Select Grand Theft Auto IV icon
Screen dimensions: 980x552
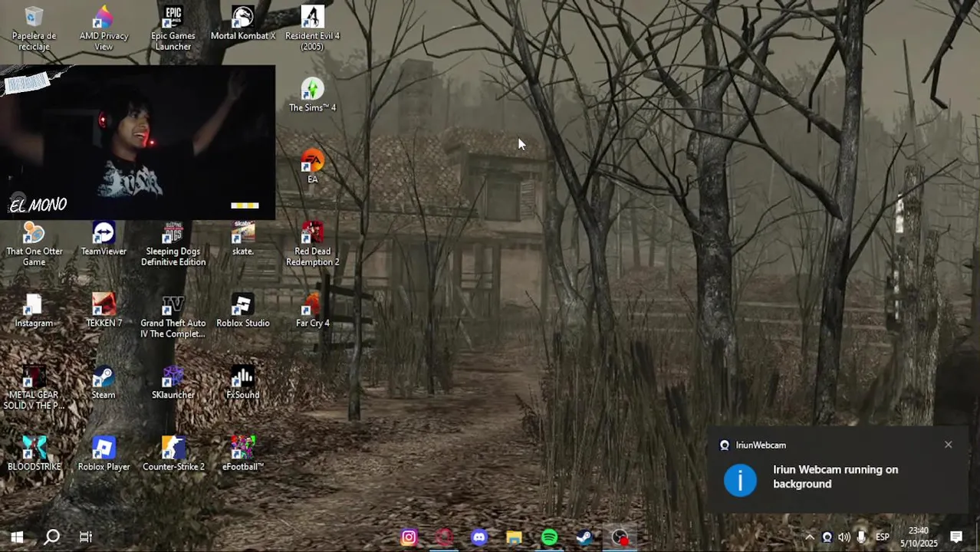coord(173,316)
